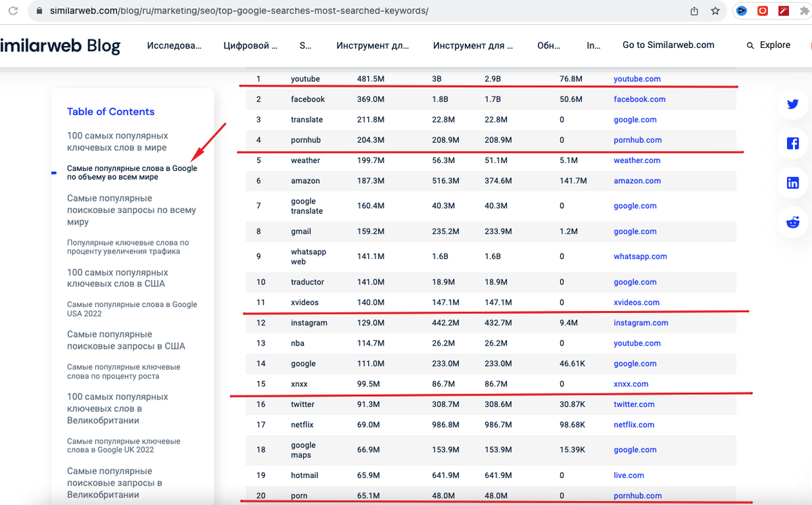Open the 'In...' navigation menu

point(593,45)
